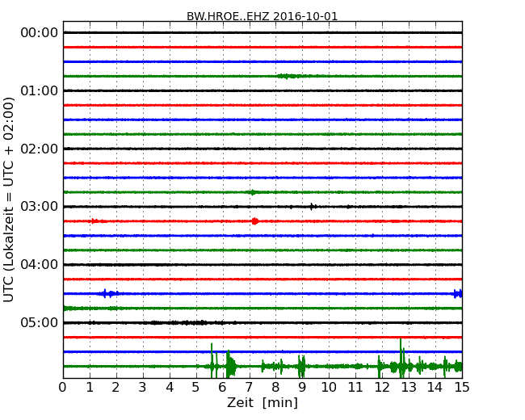Viewport: 525px width, 420px height.
Task: Click minute tick label 15
Action: [x=462, y=388]
